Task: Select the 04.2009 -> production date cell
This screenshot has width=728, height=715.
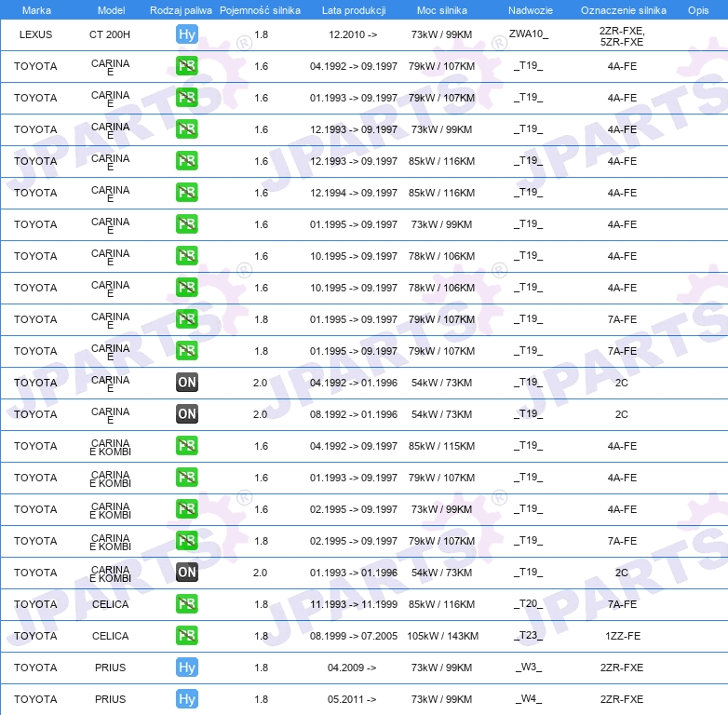Action: 352,668
